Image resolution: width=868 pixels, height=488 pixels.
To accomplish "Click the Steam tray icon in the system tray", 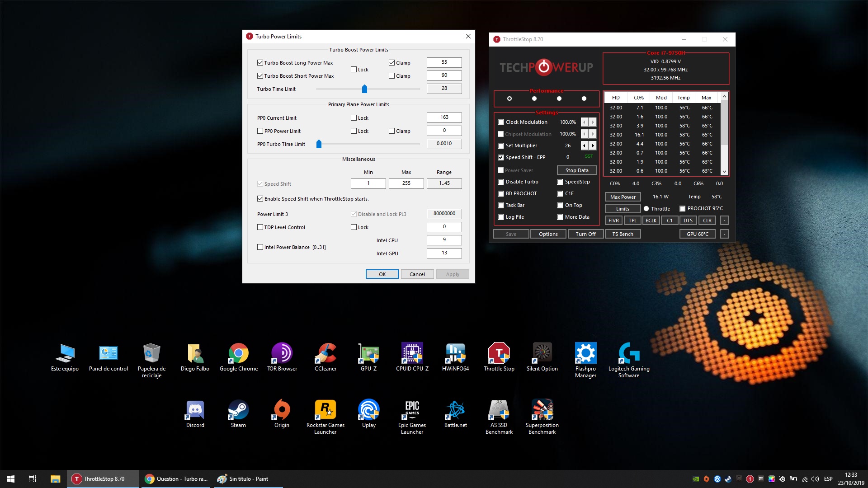I will coord(728,479).
